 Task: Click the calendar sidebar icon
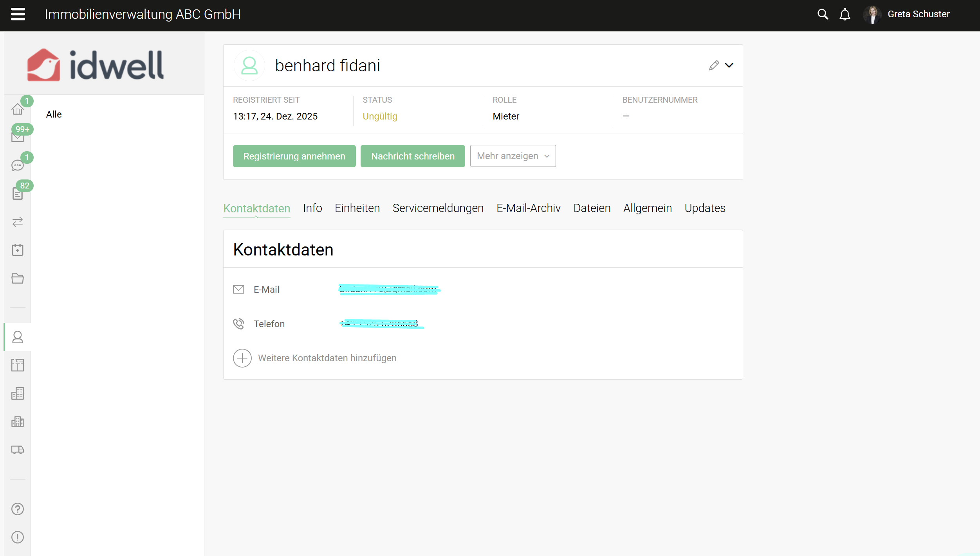point(18,250)
